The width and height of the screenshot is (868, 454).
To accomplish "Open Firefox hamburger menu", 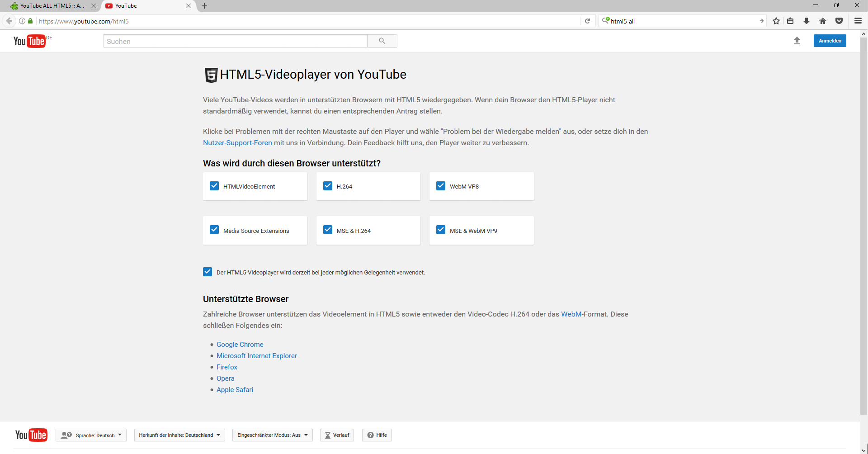I will tap(858, 21).
